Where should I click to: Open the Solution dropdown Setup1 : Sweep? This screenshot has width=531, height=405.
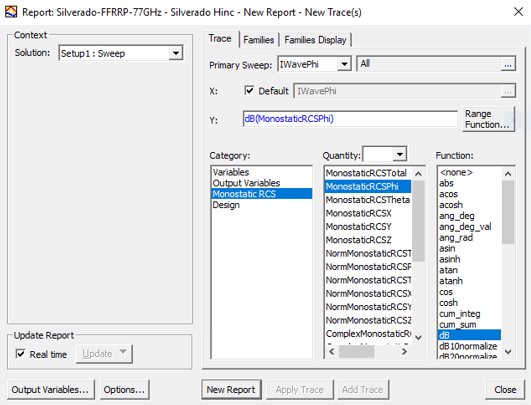coord(121,53)
